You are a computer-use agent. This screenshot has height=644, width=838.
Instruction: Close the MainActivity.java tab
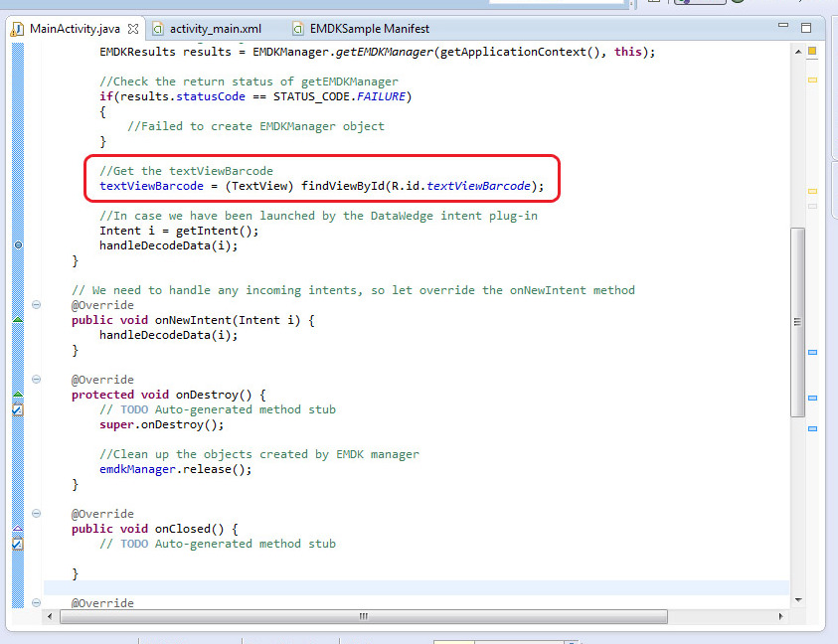134,29
